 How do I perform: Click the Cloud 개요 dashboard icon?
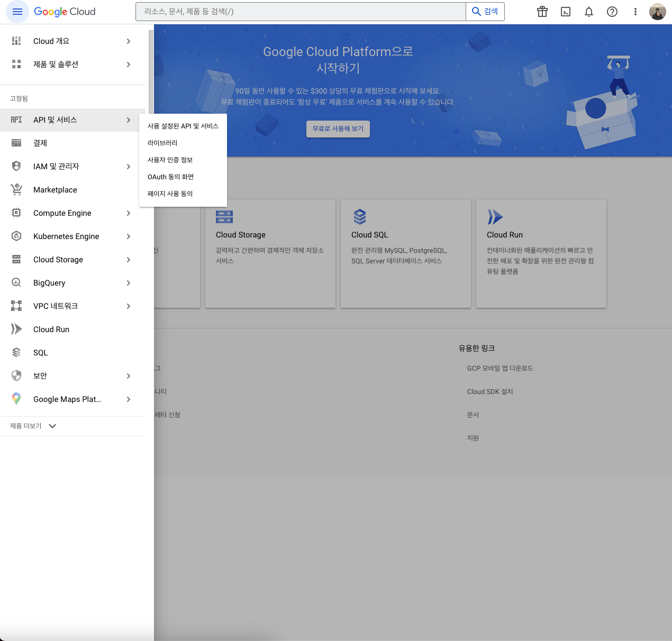(x=16, y=41)
